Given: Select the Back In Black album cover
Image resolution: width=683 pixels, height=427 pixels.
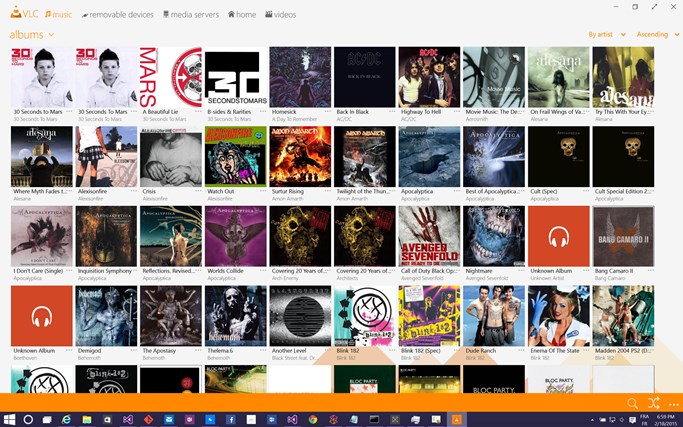Looking at the screenshot, I should [x=365, y=77].
